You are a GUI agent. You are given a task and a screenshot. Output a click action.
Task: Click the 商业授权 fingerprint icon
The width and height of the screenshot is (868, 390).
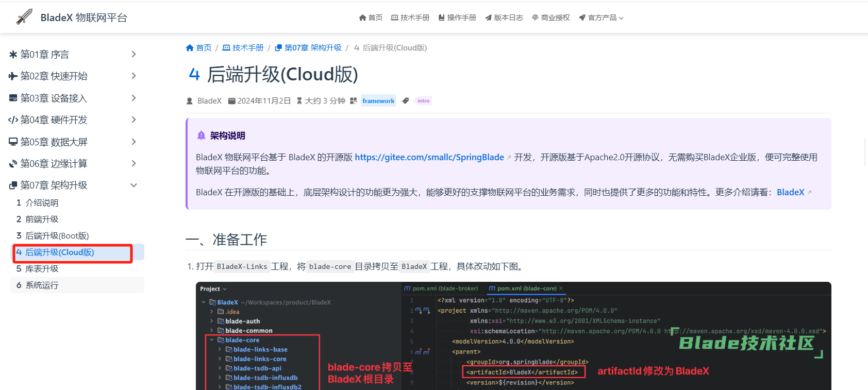point(536,18)
